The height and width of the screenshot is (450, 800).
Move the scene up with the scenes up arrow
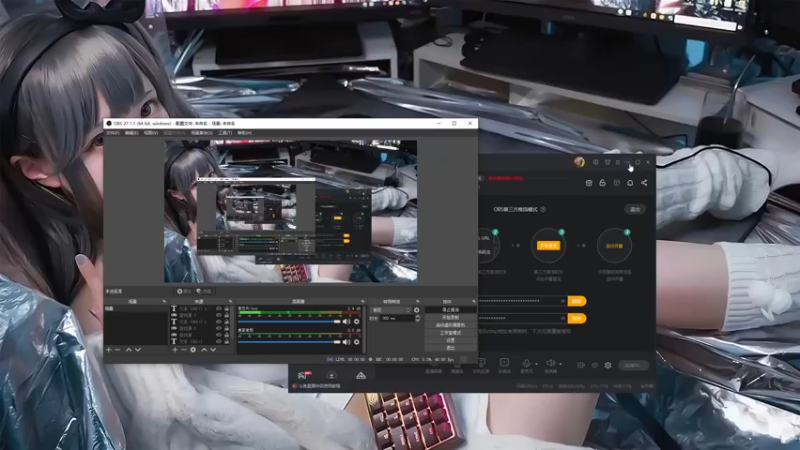coord(129,350)
